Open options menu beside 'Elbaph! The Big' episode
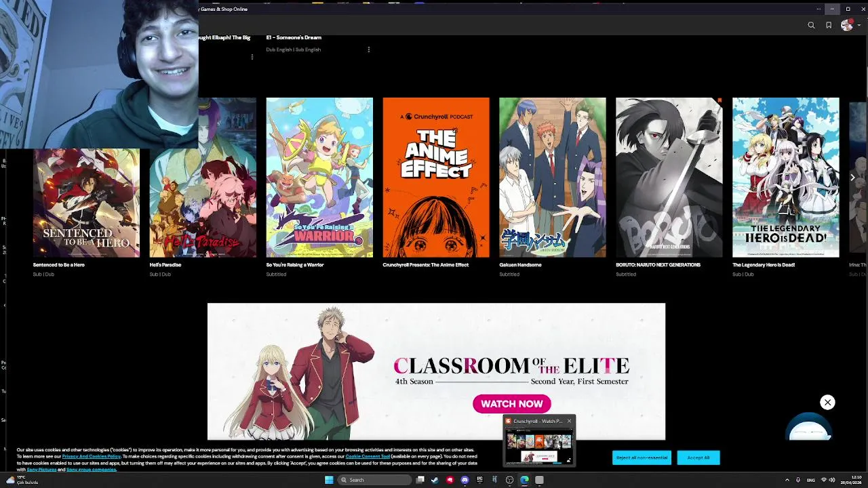This screenshot has height=488, width=868. 252,57
